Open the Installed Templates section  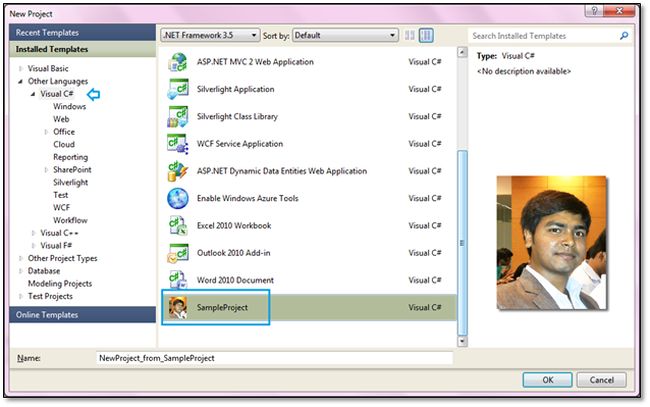82,49
